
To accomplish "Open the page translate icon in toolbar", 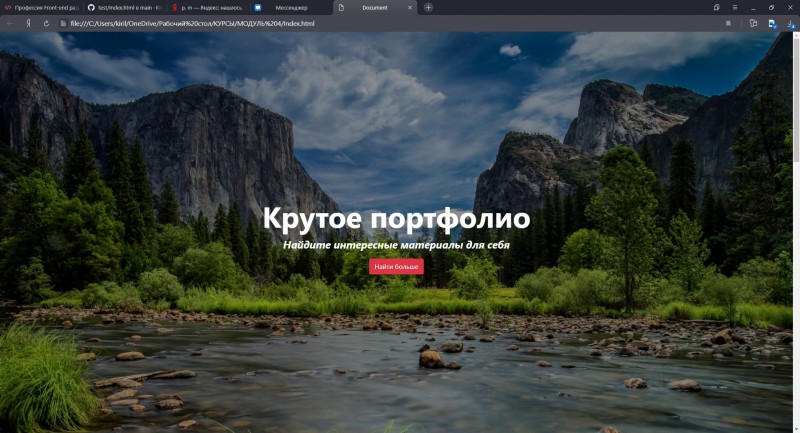I will pyautogui.click(x=753, y=23).
